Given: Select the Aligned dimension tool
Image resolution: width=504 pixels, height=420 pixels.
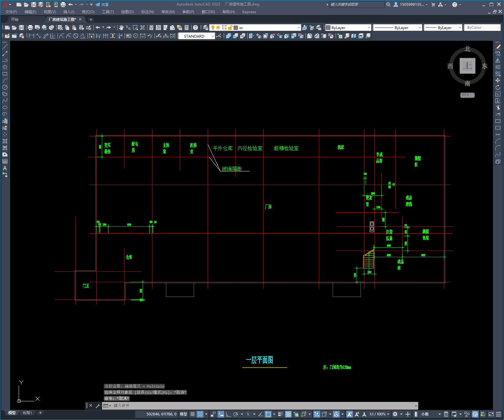Looking at the screenshot, I should (x=38, y=36).
